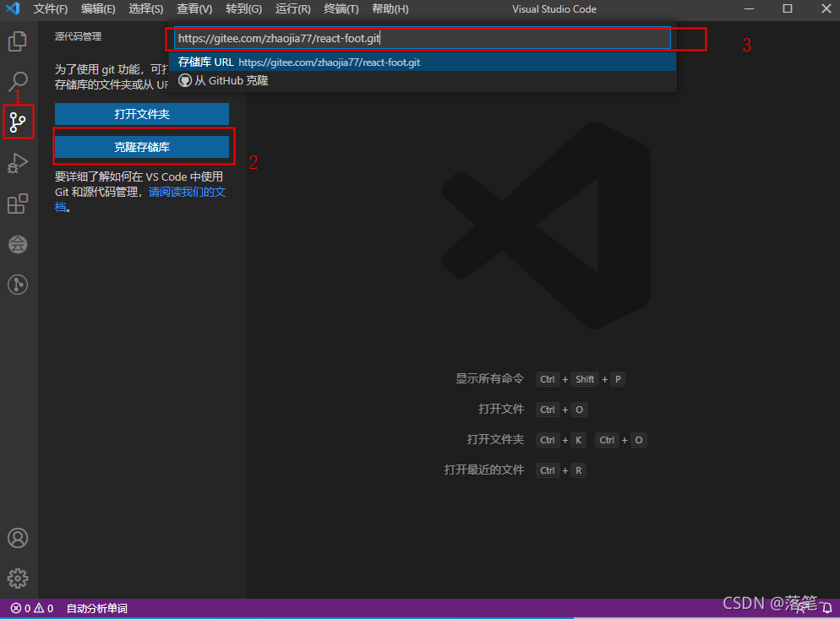
Task: Open Source Control branch icon
Action: coord(18,122)
